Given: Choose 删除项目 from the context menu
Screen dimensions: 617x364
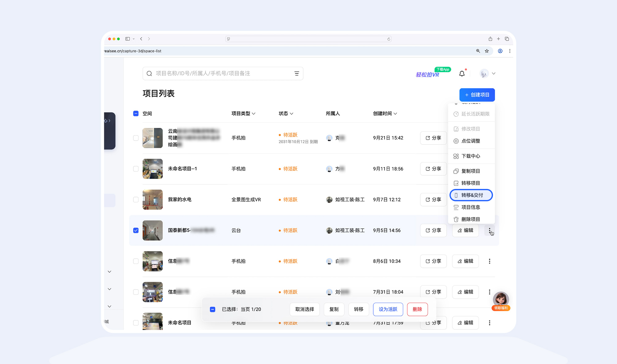Looking at the screenshot, I should (x=471, y=219).
